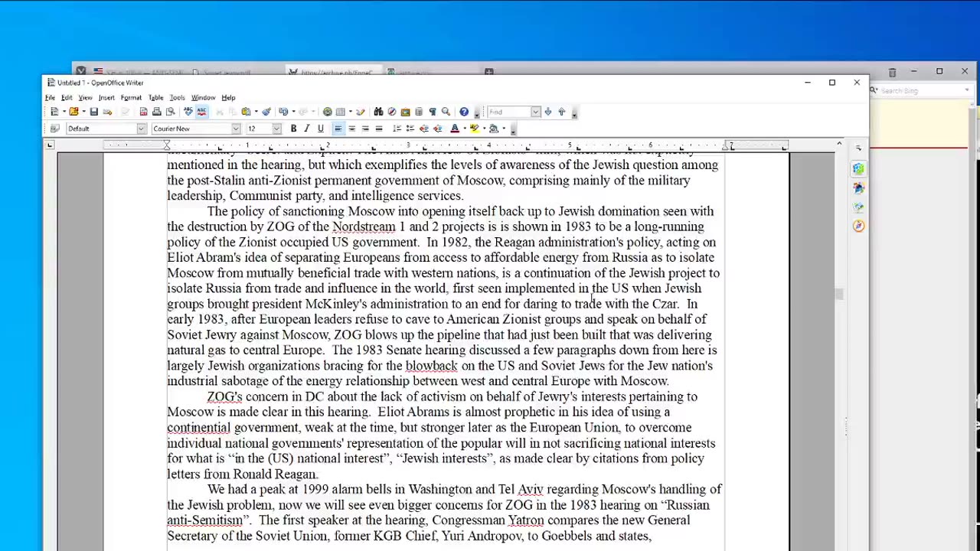980x551 pixels.
Task: Open sidebar settings expander button
Action: click(x=858, y=148)
